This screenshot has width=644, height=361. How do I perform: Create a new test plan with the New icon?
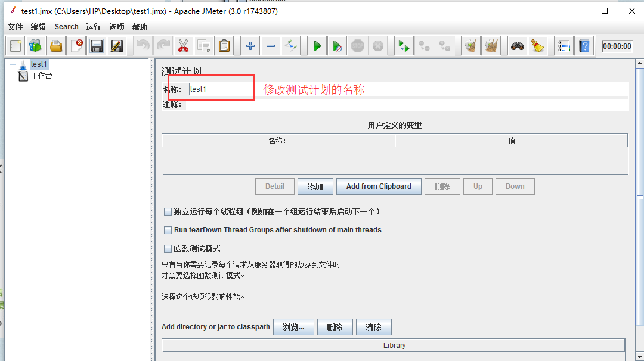16,45
